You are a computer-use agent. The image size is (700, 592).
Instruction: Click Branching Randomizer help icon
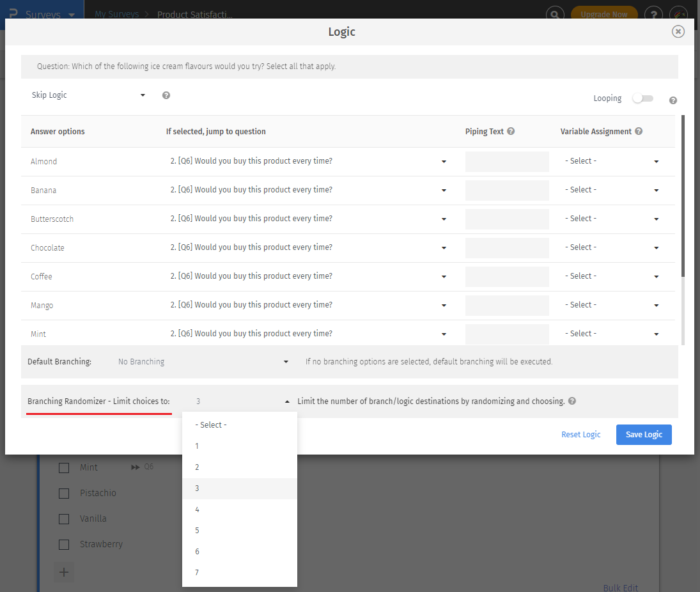tap(572, 401)
